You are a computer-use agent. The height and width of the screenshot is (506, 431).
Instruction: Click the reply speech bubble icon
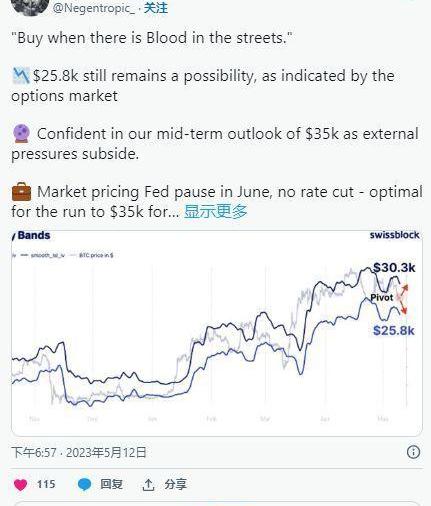click(84, 484)
